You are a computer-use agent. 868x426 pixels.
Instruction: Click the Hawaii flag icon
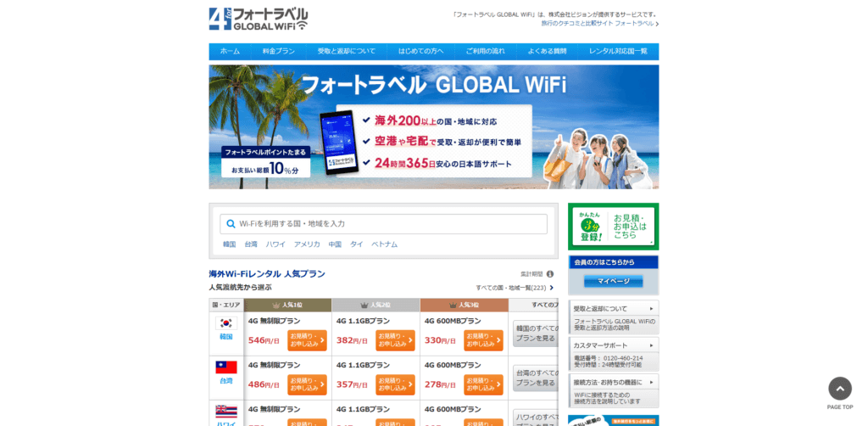[x=225, y=412]
